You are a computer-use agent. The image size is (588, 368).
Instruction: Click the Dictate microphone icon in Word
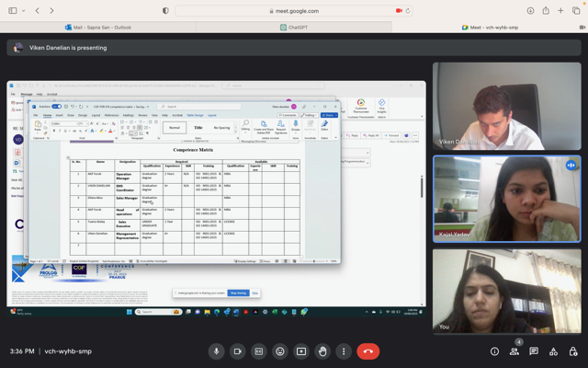pos(296,124)
